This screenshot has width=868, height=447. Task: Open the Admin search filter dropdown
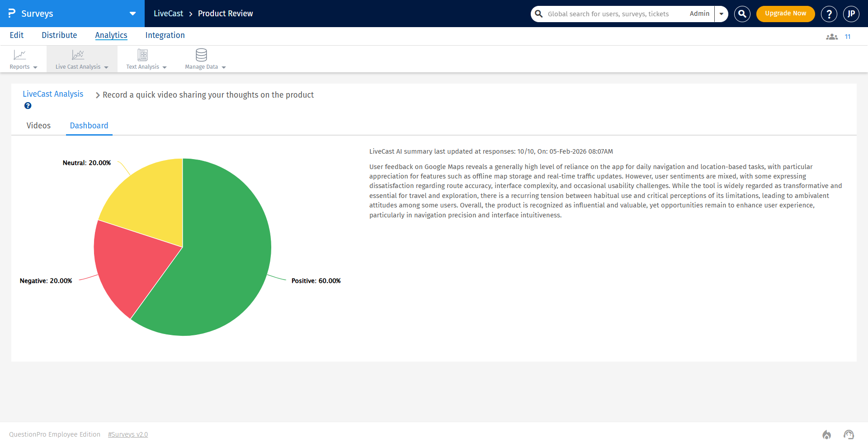click(x=721, y=14)
